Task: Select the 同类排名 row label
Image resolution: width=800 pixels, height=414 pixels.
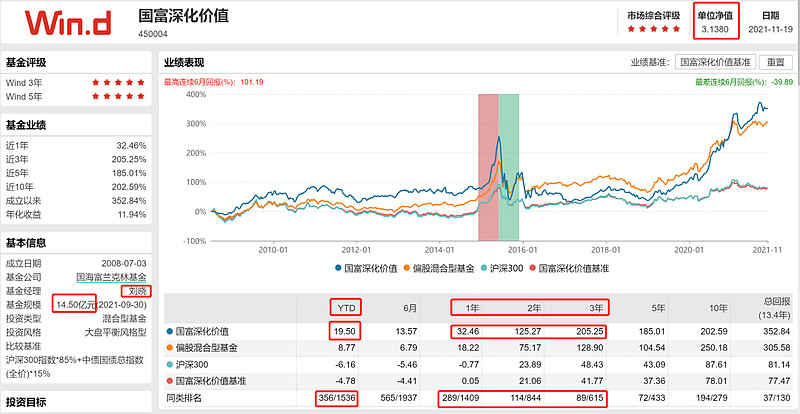Action: pyautogui.click(x=184, y=398)
